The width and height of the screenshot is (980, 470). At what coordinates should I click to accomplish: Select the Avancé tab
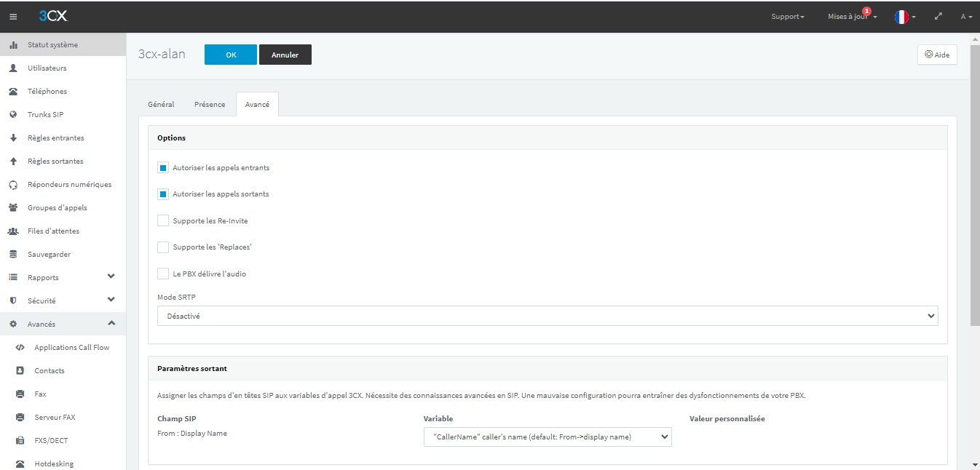coord(257,104)
